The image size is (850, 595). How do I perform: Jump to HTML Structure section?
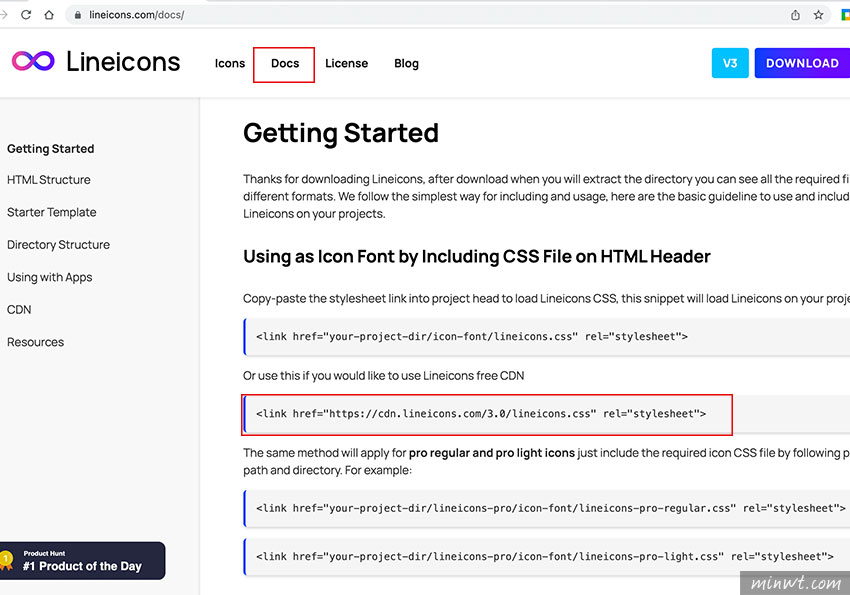(x=49, y=180)
